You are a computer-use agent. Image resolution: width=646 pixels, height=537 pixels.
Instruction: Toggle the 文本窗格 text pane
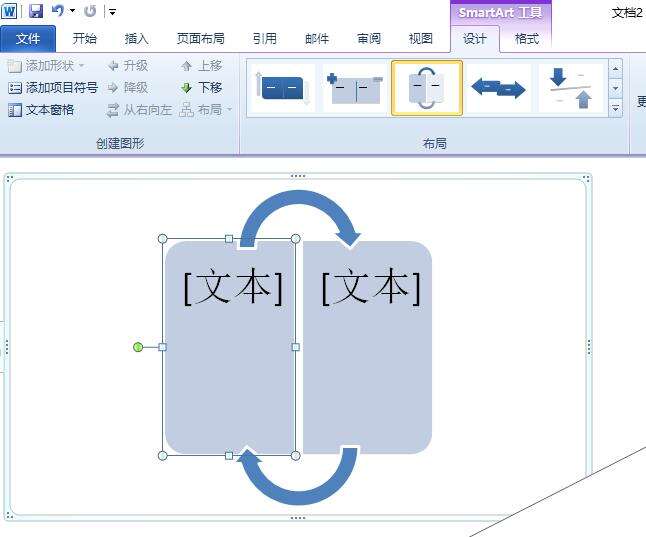click(41, 110)
